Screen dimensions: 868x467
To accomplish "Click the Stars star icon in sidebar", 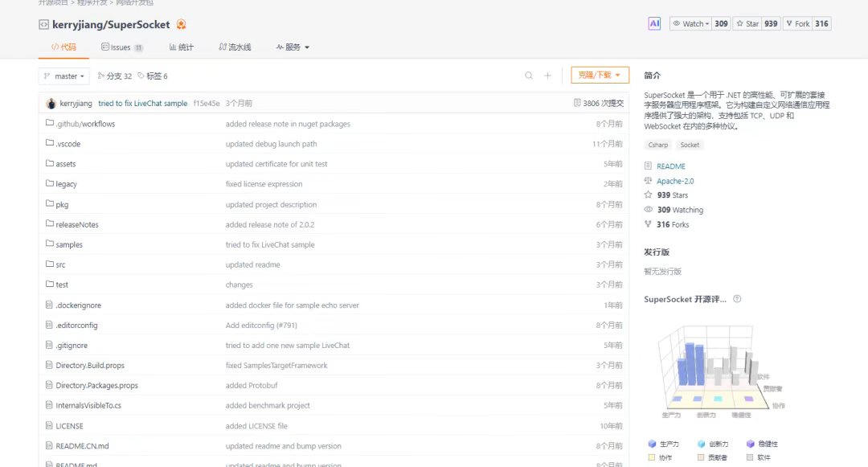I will (x=649, y=195).
